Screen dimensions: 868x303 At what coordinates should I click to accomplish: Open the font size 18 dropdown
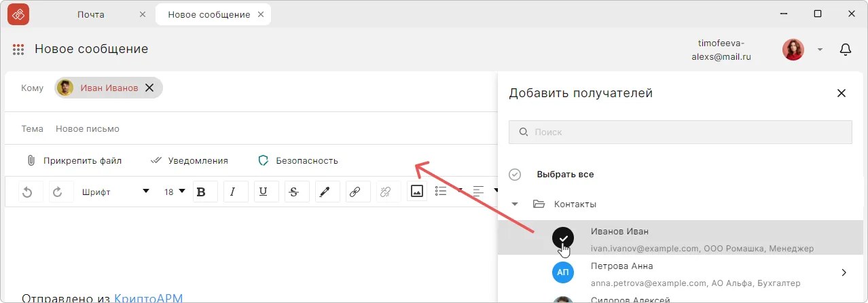point(175,192)
